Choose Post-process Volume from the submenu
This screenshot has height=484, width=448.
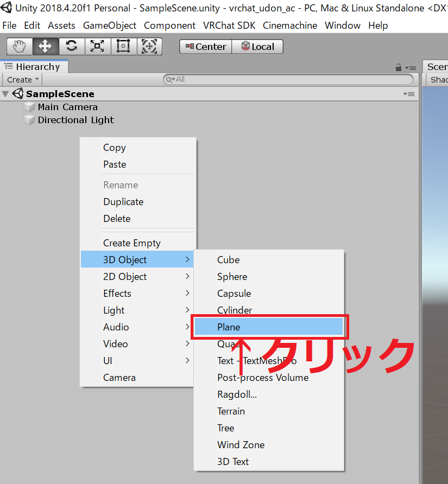coord(269,378)
